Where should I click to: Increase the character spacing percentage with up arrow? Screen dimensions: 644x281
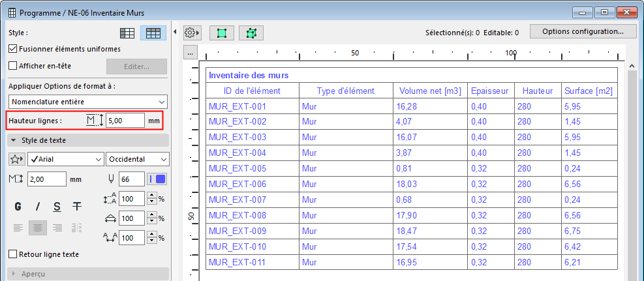pos(152,235)
